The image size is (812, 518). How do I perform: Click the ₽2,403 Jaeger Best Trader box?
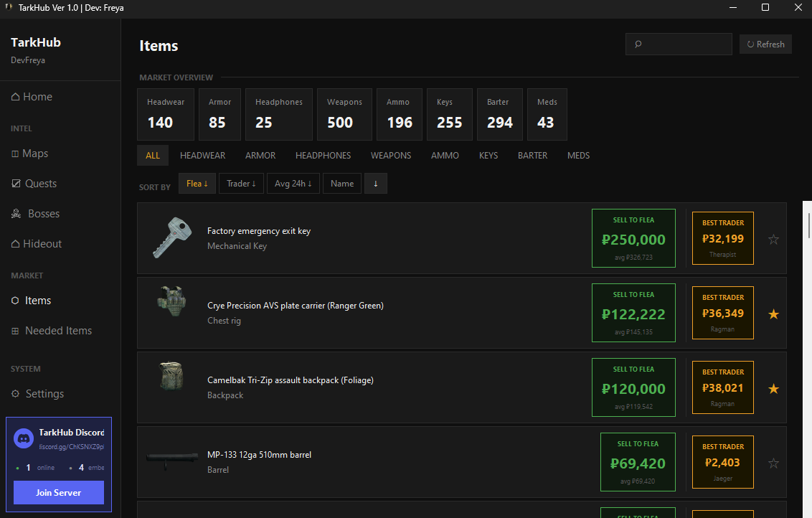coord(723,462)
